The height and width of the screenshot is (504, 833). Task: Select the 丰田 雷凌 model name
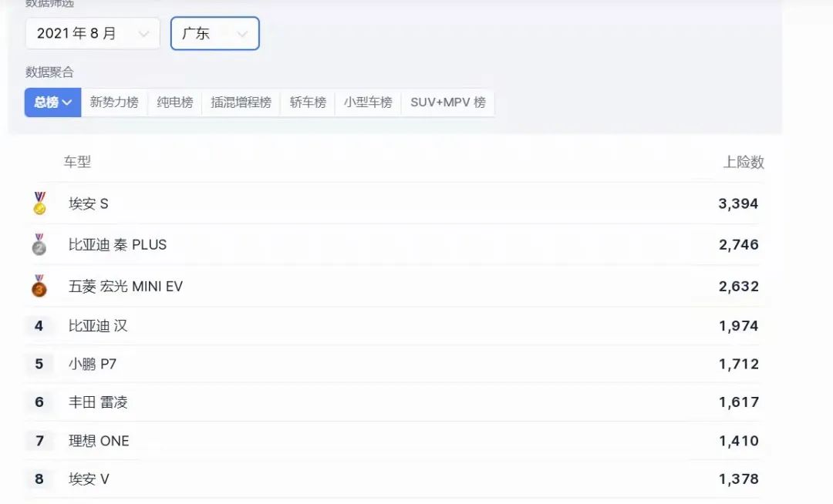point(98,402)
